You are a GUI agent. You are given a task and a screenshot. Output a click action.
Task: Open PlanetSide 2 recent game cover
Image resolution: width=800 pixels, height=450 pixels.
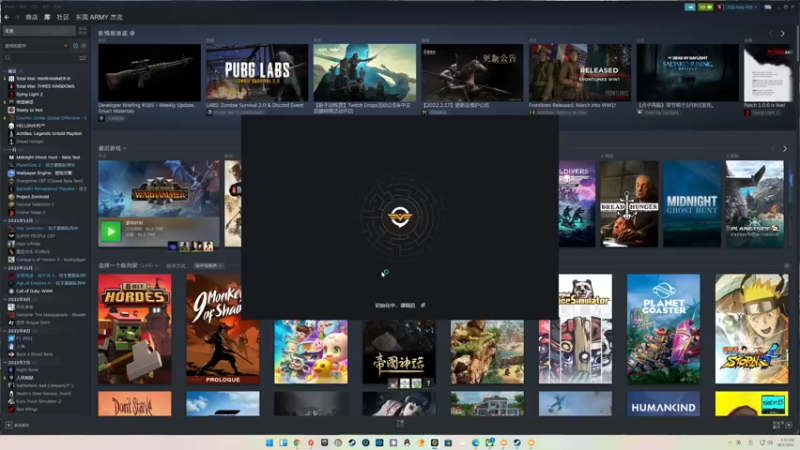pos(755,204)
